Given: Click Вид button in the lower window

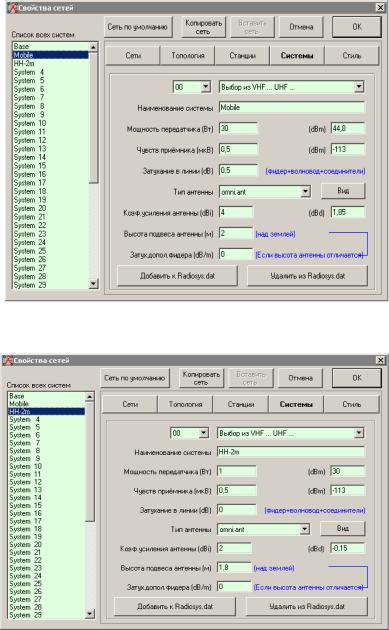Looking at the screenshot, I should (x=342, y=528).
